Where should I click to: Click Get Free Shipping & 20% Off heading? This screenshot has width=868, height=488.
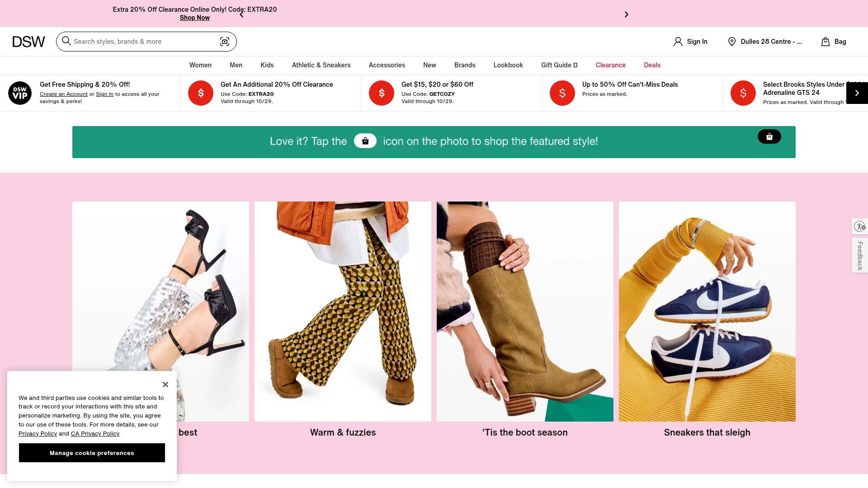85,84
